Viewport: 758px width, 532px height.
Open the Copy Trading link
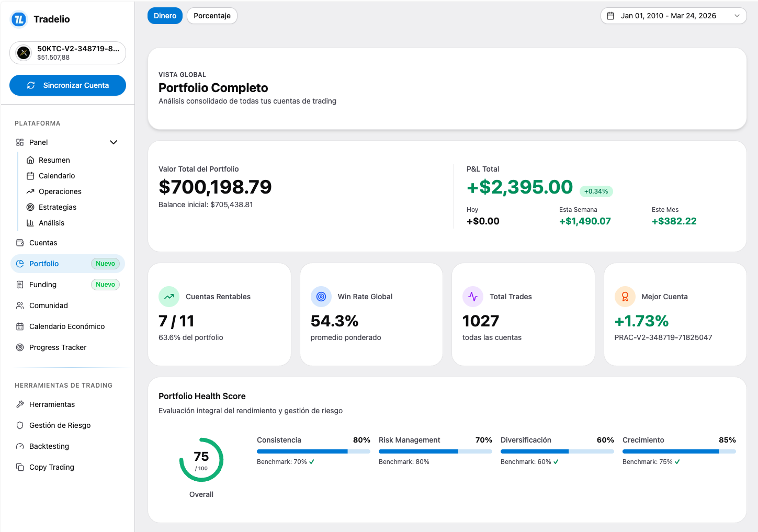[x=51, y=467]
